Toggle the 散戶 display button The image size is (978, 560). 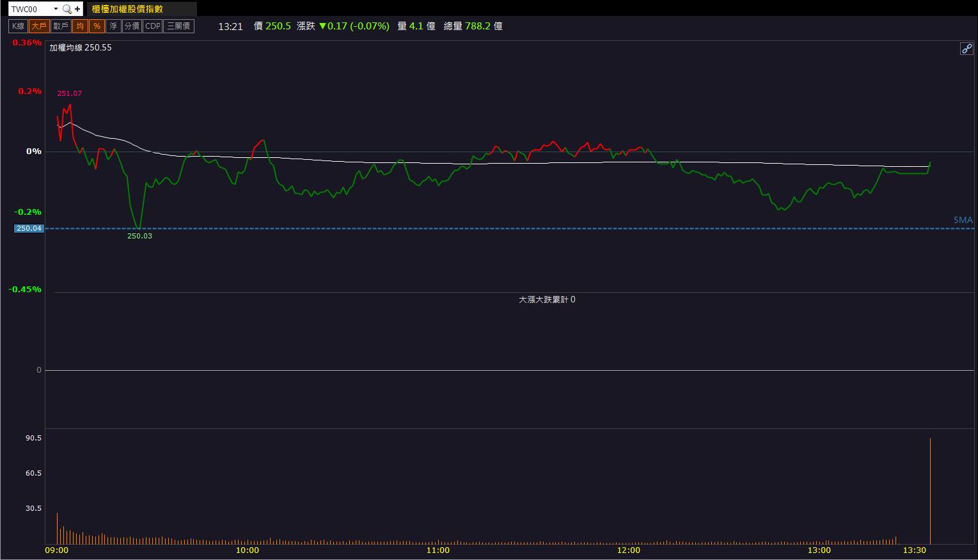click(61, 26)
